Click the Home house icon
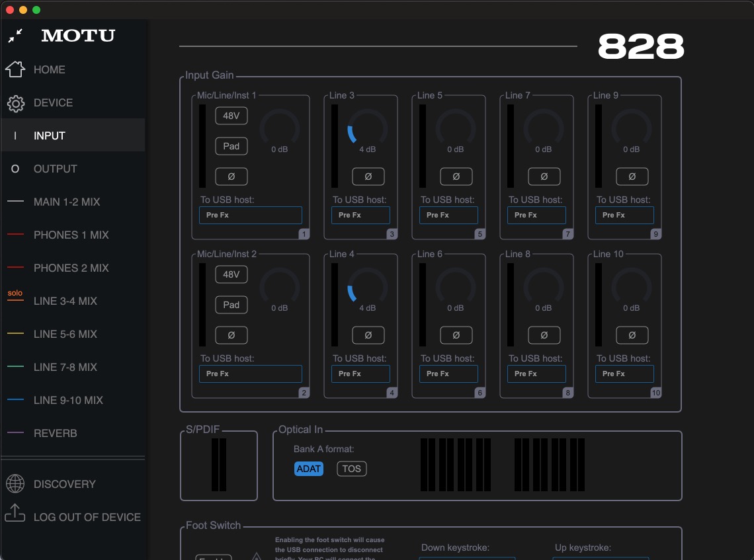The height and width of the screenshot is (560, 754). [x=15, y=69]
